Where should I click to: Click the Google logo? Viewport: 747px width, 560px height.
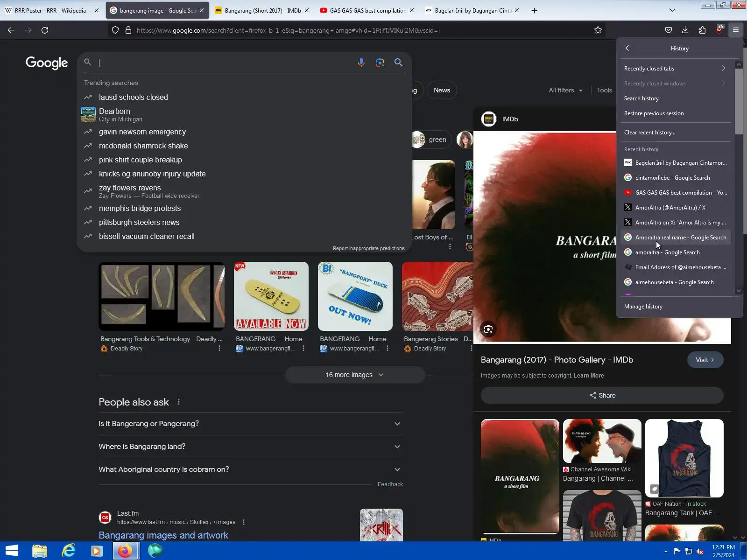(47, 63)
